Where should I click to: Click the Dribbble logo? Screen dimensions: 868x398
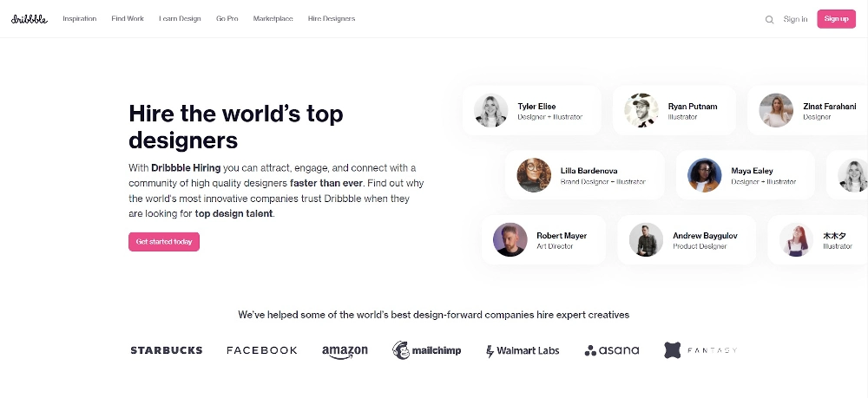[x=30, y=19]
